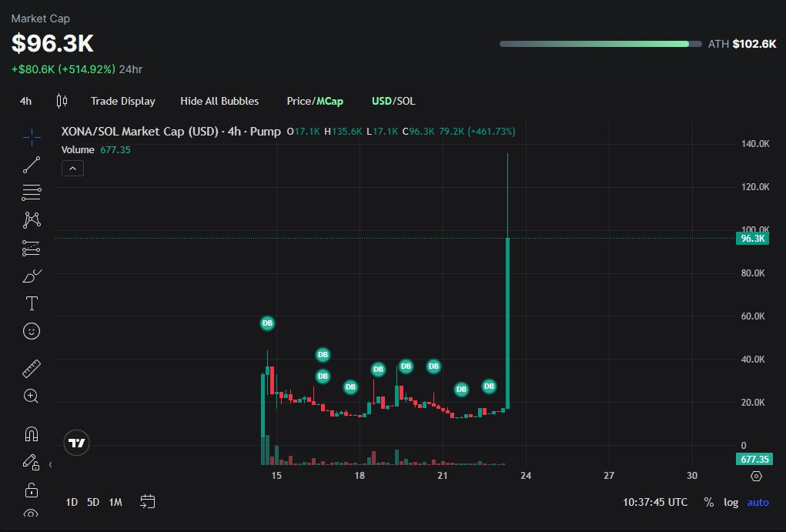Click the large green candle near 23
This screenshot has width=786, height=532.
point(508,323)
